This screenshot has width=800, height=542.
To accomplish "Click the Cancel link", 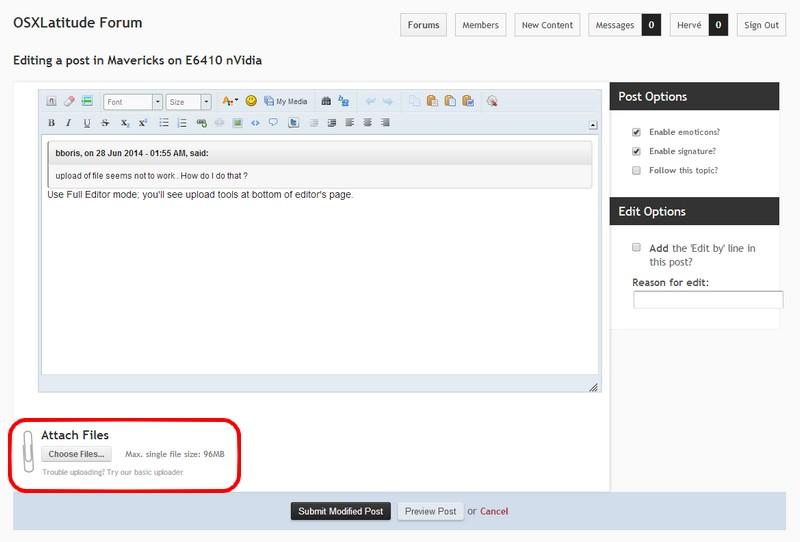I will tap(494, 511).
